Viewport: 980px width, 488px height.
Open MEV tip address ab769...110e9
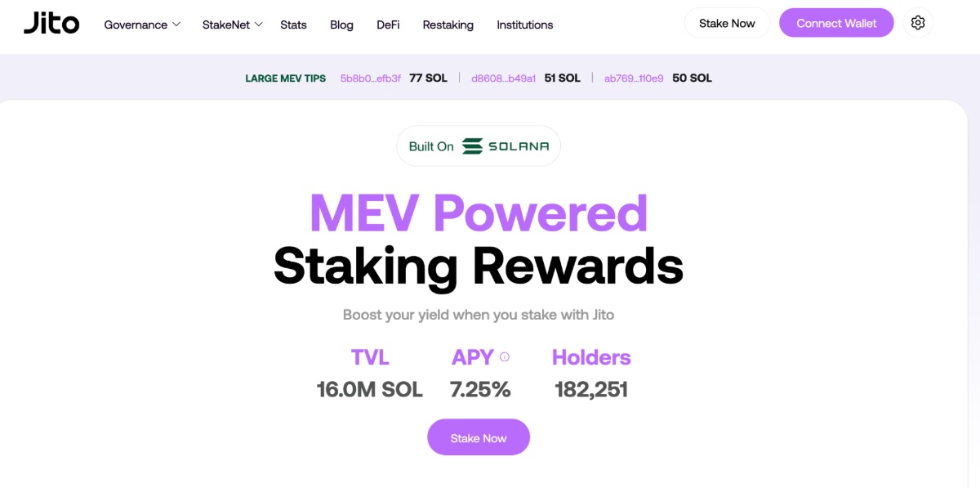634,78
